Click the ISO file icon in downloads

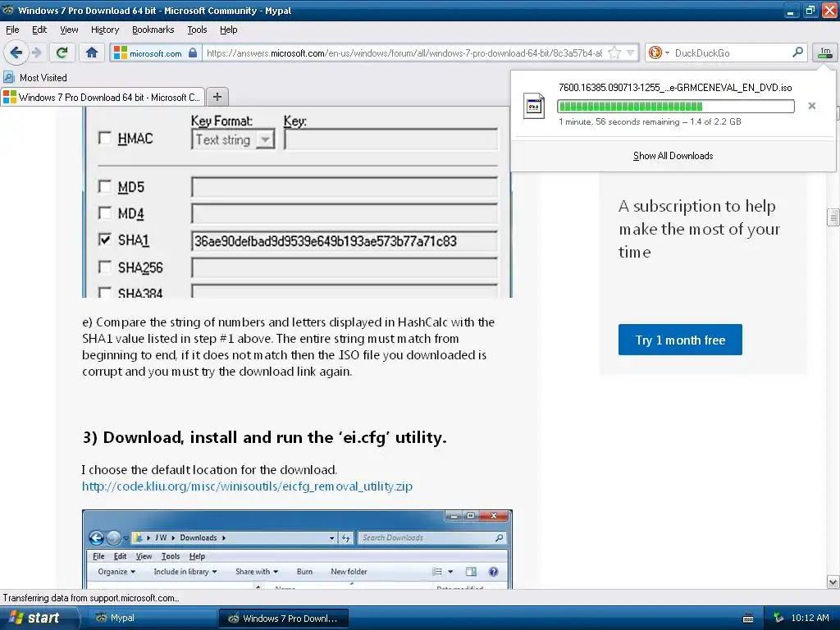coord(533,106)
